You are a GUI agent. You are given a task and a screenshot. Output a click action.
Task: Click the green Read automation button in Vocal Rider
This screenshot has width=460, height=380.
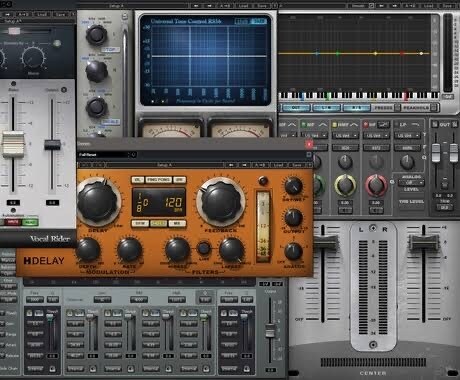click(30, 222)
